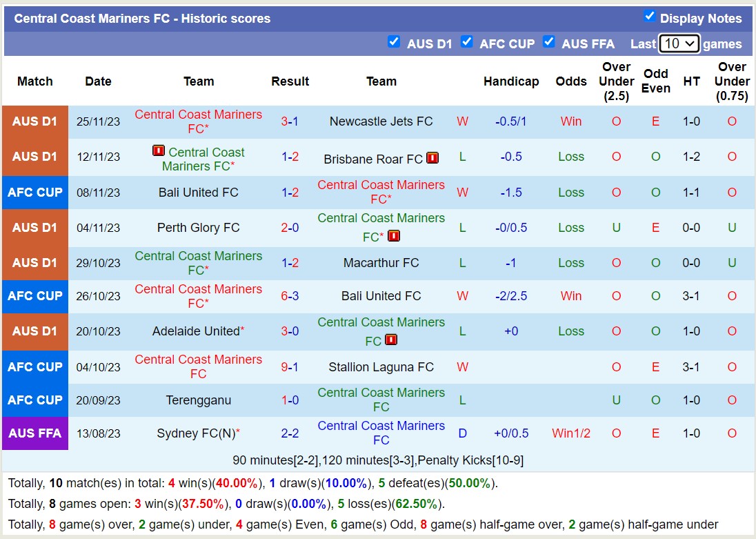Click the purple AUS FFA league badge
This screenshot has height=539, width=756.
coord(35,433)
